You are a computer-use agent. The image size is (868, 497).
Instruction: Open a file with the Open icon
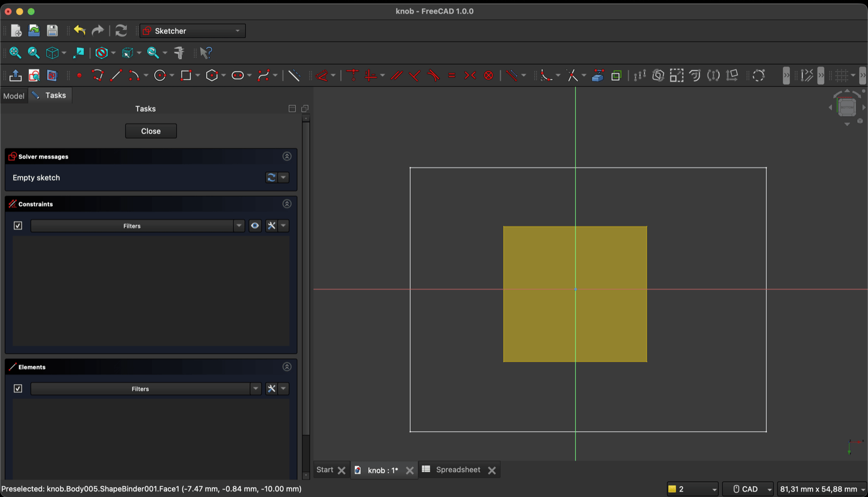tap(34, 31)
